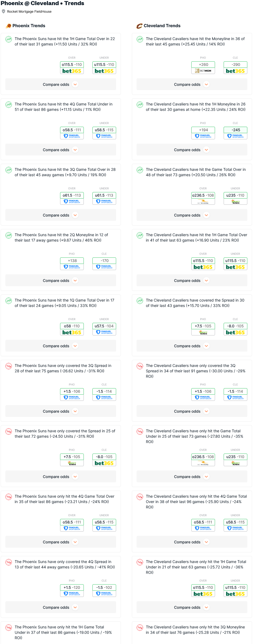Click the BetRivers logo under o236.5 -108 in Game Total Over card

coord(203,202)
